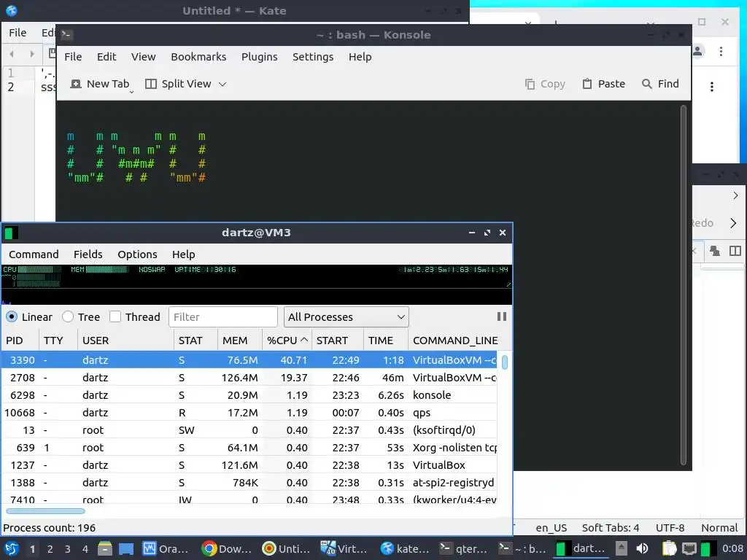Expand the chevron beside Redo in Kate

coord(733,223)
